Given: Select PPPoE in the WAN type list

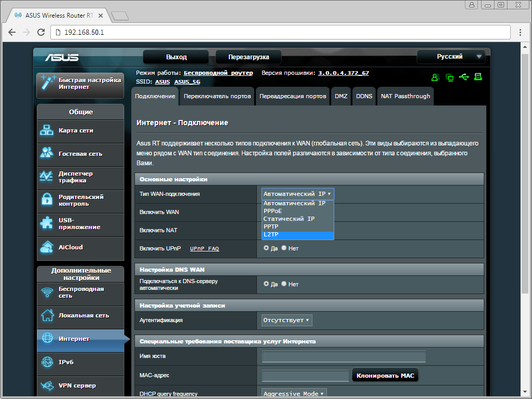Looking at the screenshot, I should coord(297,211).
